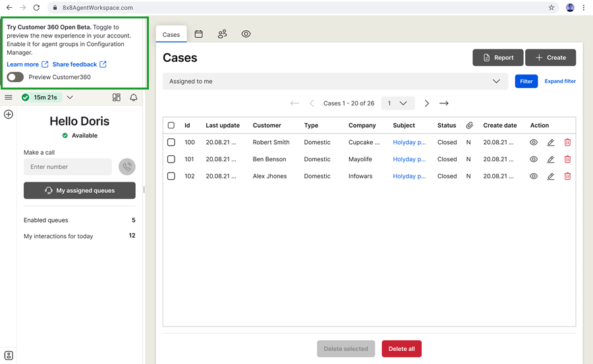Switch to the Cases tab

[171, 35]
